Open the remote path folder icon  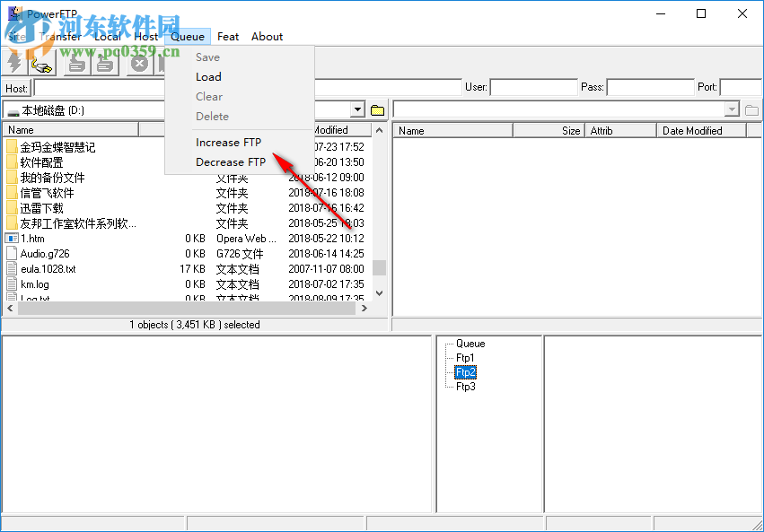point(751,109)
